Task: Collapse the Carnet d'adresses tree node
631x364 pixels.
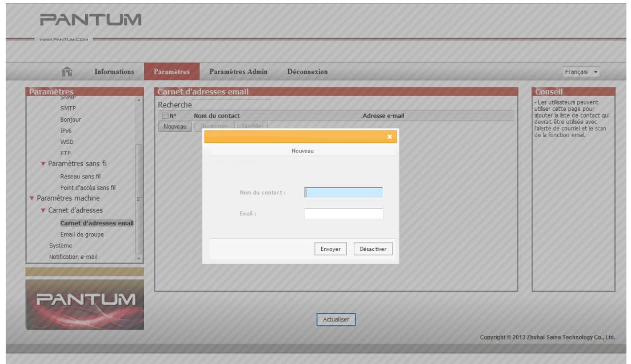Action: 43,210
